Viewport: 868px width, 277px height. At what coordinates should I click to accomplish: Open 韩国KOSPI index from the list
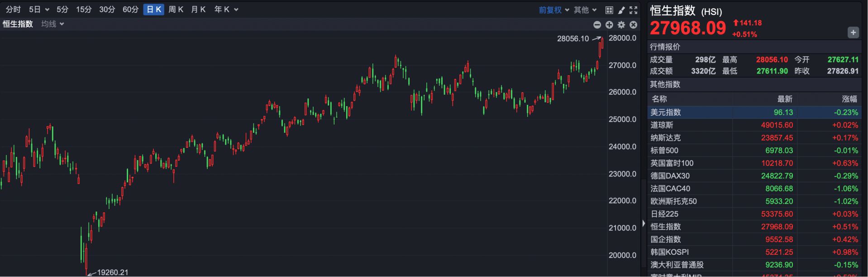(x=669, y=252)
